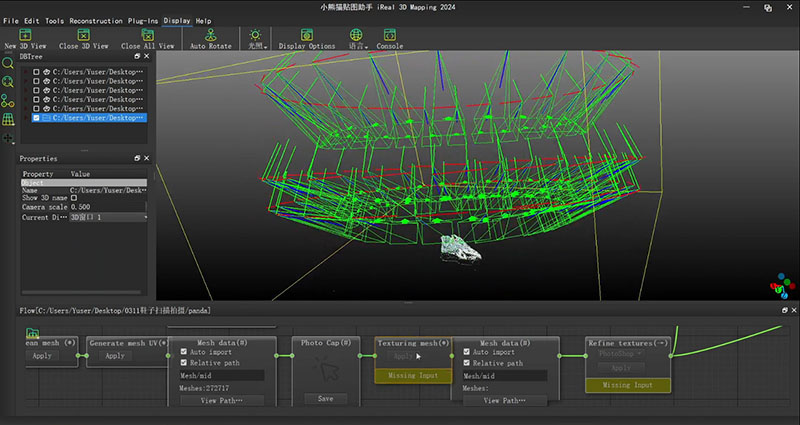
Task: Click the zoom-to-fit magnifier icon in sidebar
Action: click(x=8, y=82)
